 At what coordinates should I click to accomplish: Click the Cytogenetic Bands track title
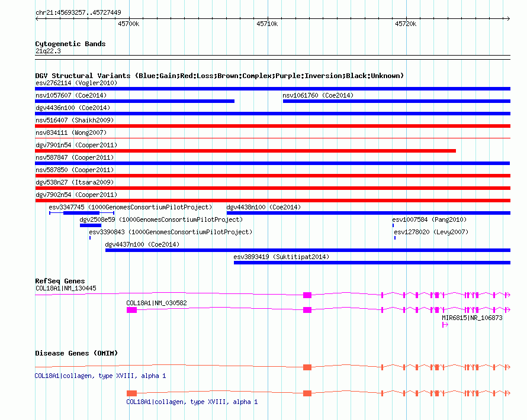coord(70,44)
